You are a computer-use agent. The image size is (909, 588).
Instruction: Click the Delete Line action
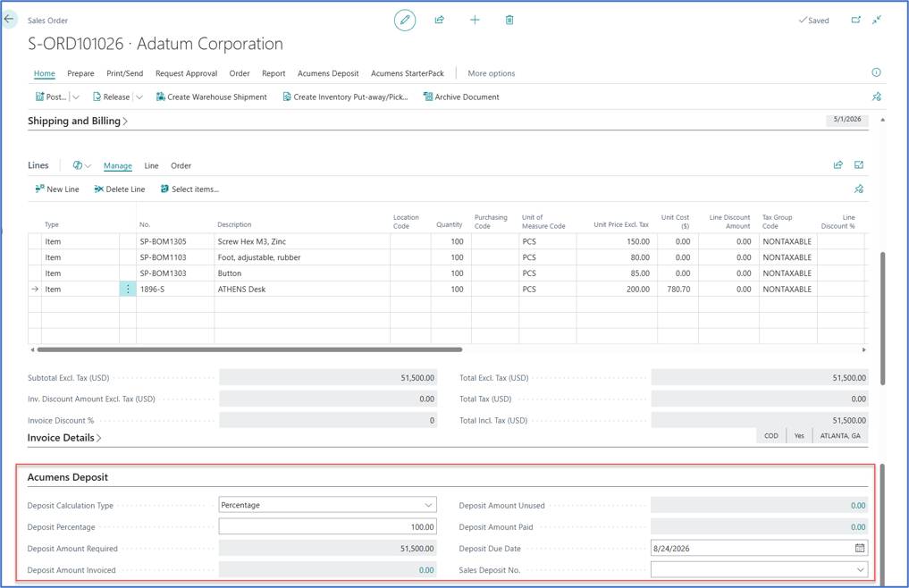(x=120, y=189)
